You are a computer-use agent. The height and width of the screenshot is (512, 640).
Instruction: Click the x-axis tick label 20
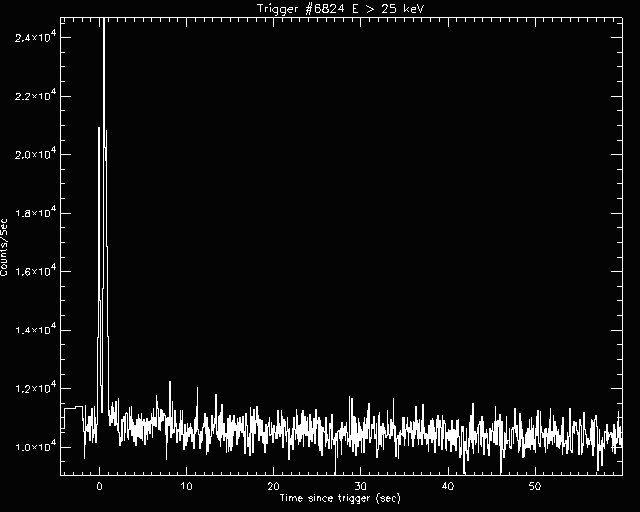(273, 486)
